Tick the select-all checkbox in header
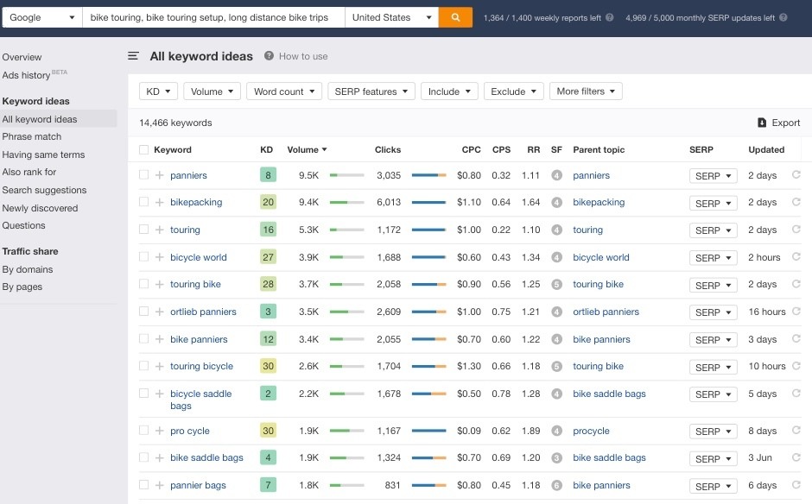 click(143, 149)
